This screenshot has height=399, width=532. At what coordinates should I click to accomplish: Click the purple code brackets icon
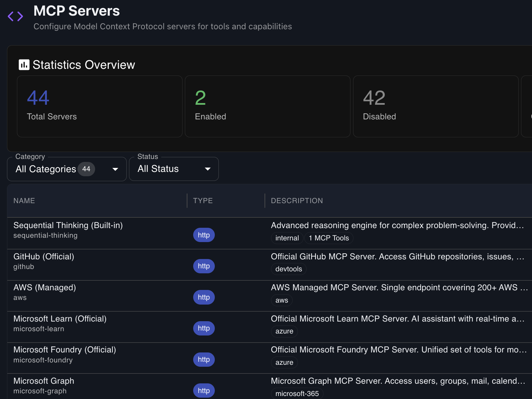[x=15, y=16]
